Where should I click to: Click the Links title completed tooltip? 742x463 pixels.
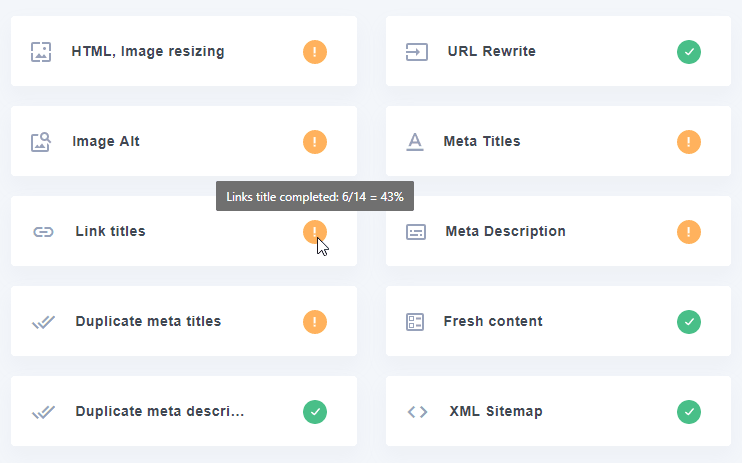pos(315,197)
